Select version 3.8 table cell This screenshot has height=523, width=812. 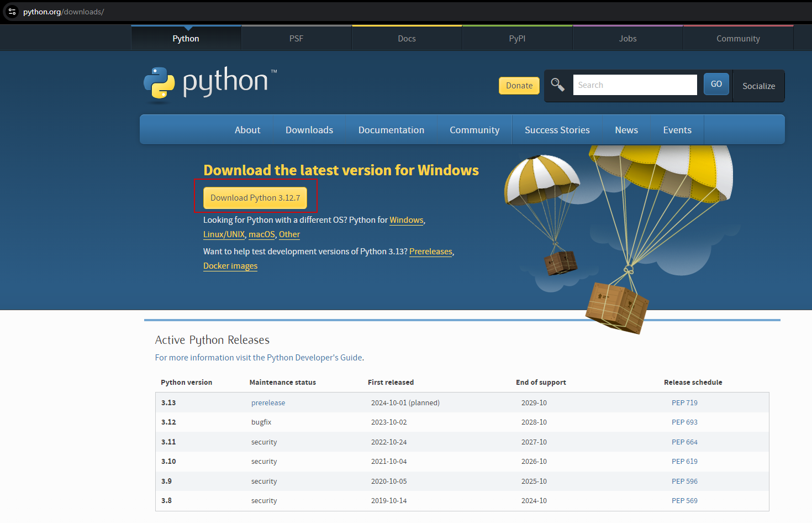point(166,501)
